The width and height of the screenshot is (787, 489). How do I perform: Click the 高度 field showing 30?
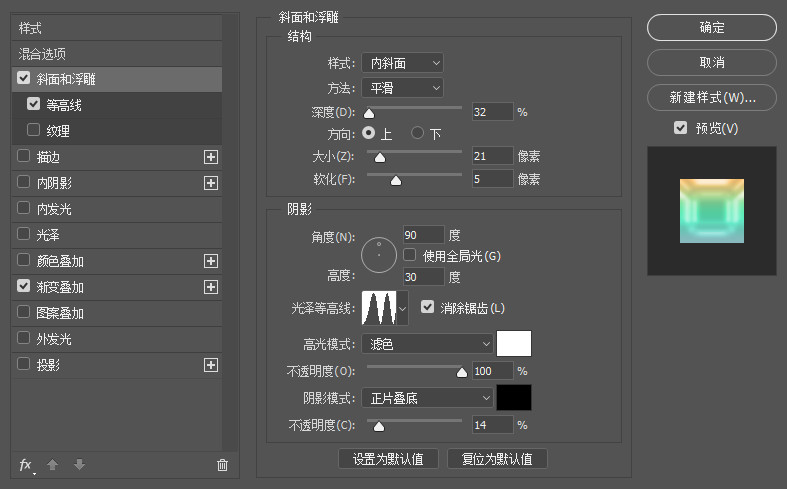click(424, 277)
